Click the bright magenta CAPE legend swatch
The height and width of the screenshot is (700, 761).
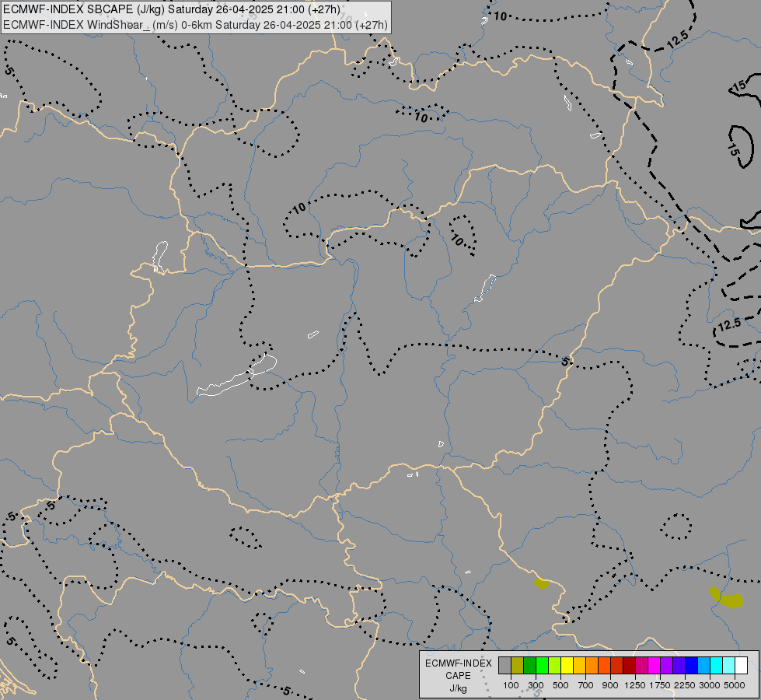[x=655, y=665]
